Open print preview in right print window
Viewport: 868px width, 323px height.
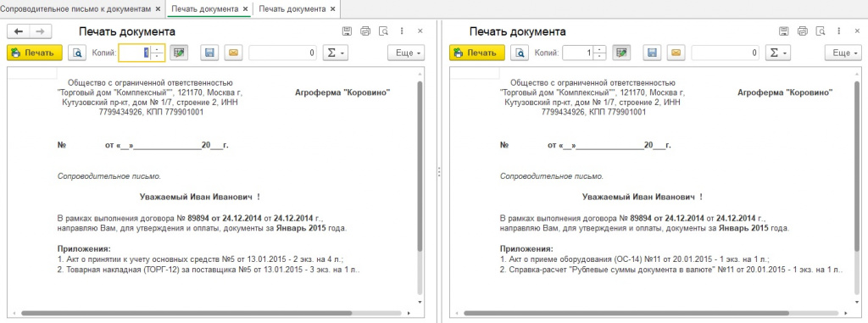click(x=520, y=53)
